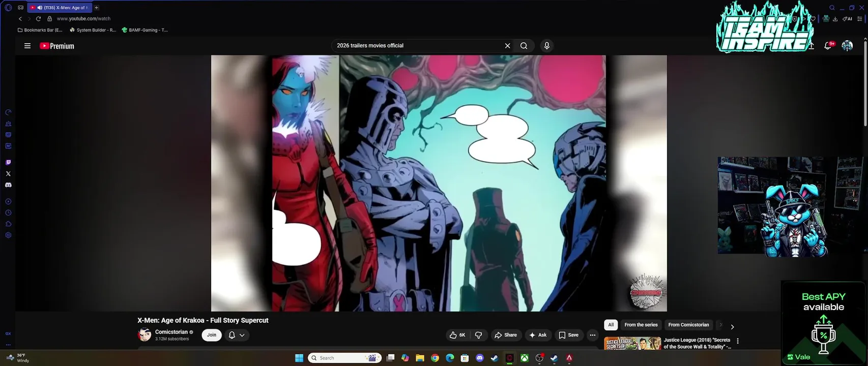The height and width of the screenshot is (366, 868).
Task: Open more actions ellipsis under the video
Action: pos(592,335)
